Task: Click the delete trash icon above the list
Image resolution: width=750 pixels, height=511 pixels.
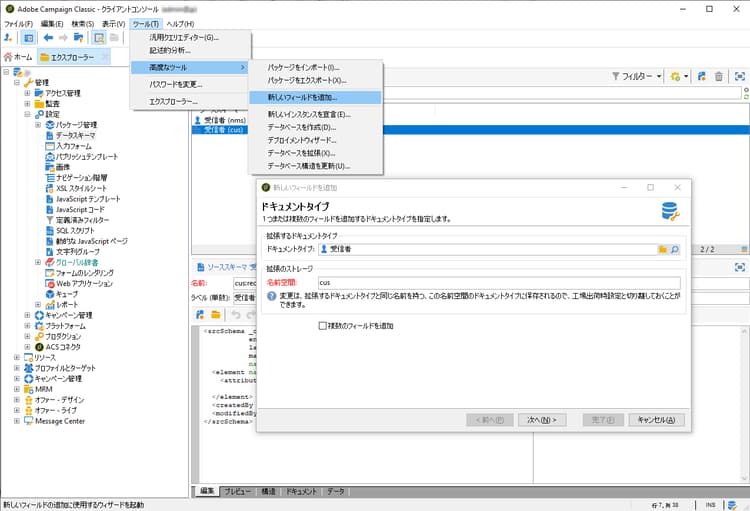Action: (718, 76)
